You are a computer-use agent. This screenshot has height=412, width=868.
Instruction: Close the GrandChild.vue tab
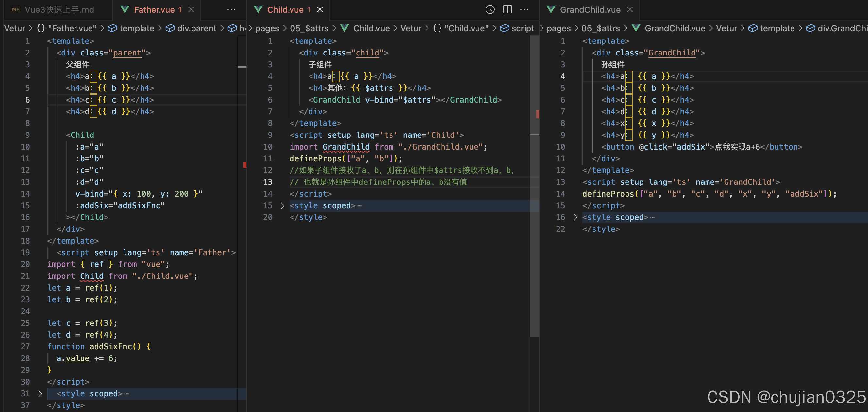(630, 10)
